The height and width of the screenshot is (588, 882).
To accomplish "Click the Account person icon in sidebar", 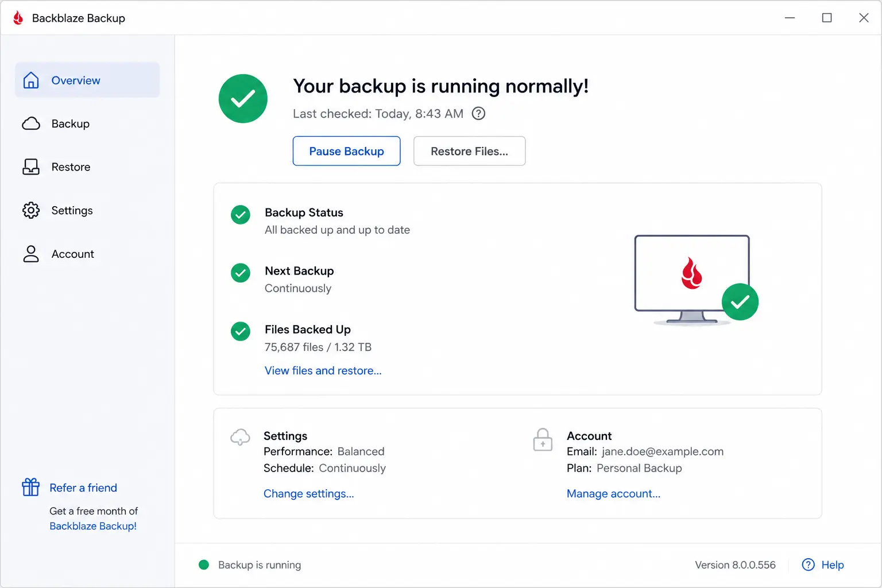I will pyautogui.click(x=31, y=254).
